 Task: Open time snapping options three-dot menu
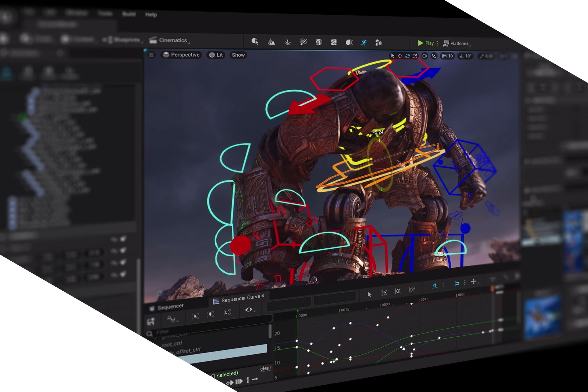(x=443, y=285)
